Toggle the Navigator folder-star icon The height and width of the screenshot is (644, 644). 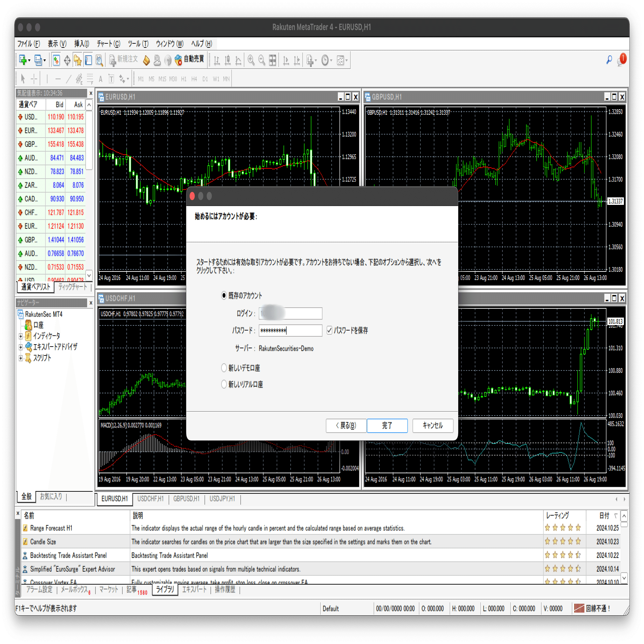[x=78, y=60]
